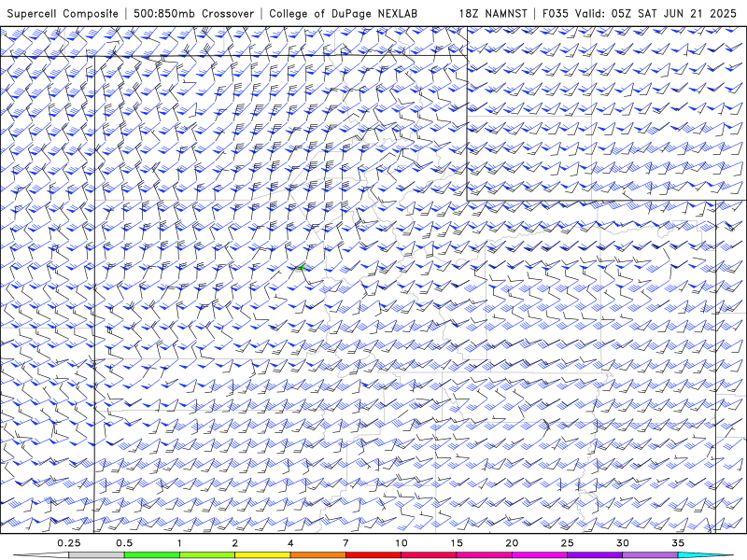
Task: Click the red 7–10 color bar segment
Action: pyautogui.click(x=373, y=555)
